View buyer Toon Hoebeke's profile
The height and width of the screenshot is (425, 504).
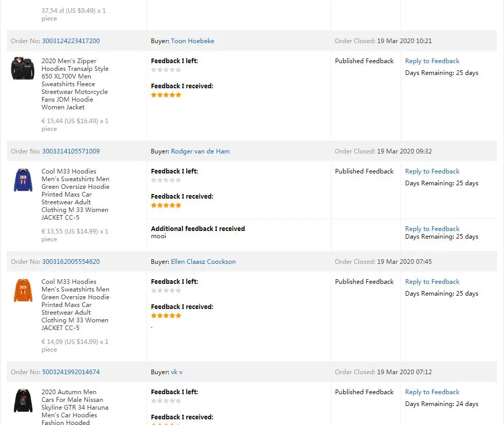192,41
